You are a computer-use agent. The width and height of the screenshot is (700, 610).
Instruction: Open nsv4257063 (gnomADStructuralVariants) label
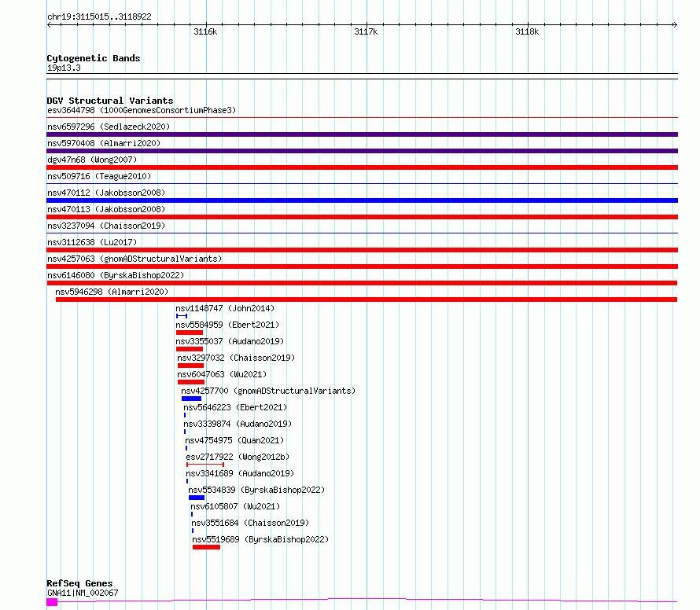(x=134, y=259)
